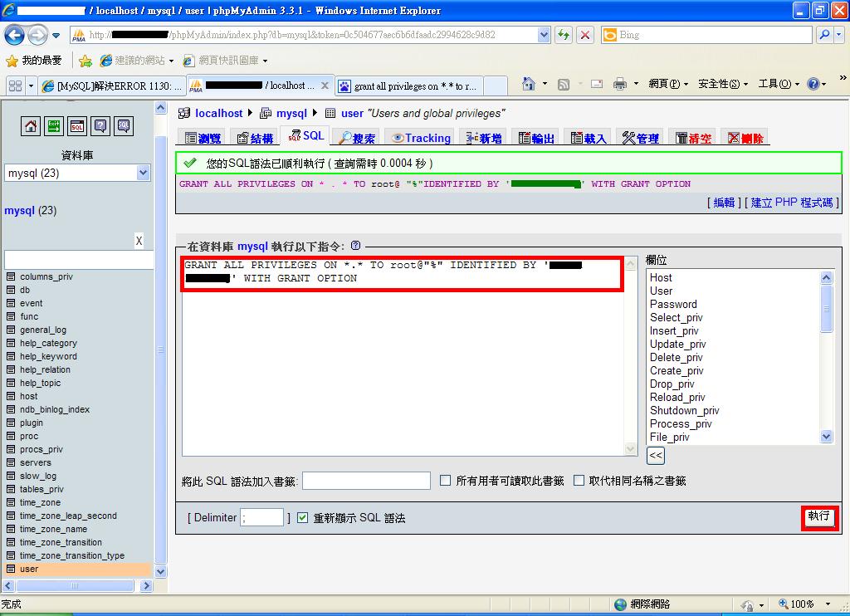Click the table icon beside general_log
Screen dimensions: 850x616
(x=10, y=330)
